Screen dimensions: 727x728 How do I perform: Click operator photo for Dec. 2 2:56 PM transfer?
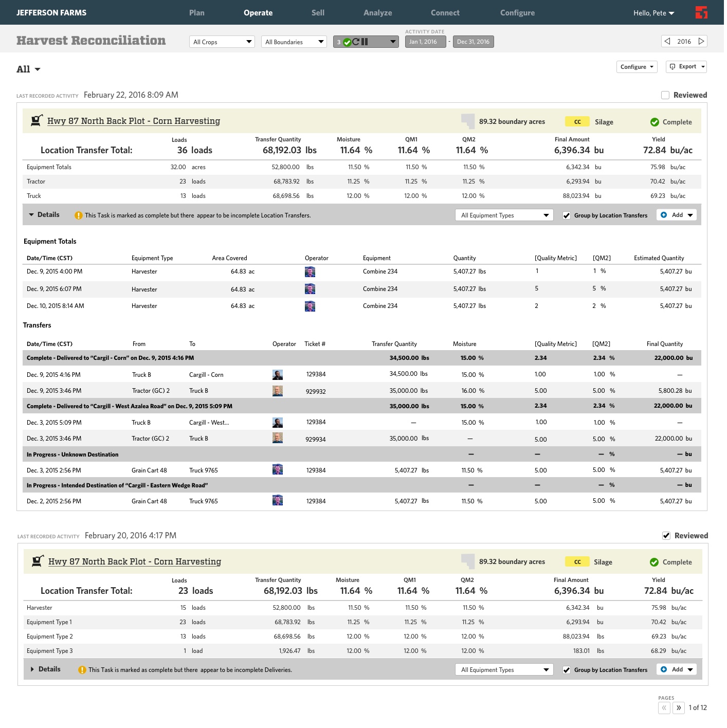[278, 500]
